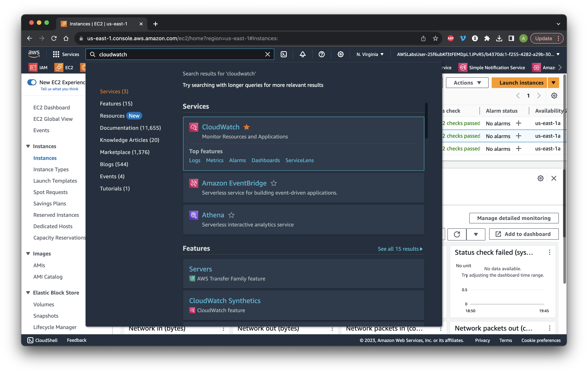Select the Services (3) result filter
588x374 pixels.
click(114, 91)
